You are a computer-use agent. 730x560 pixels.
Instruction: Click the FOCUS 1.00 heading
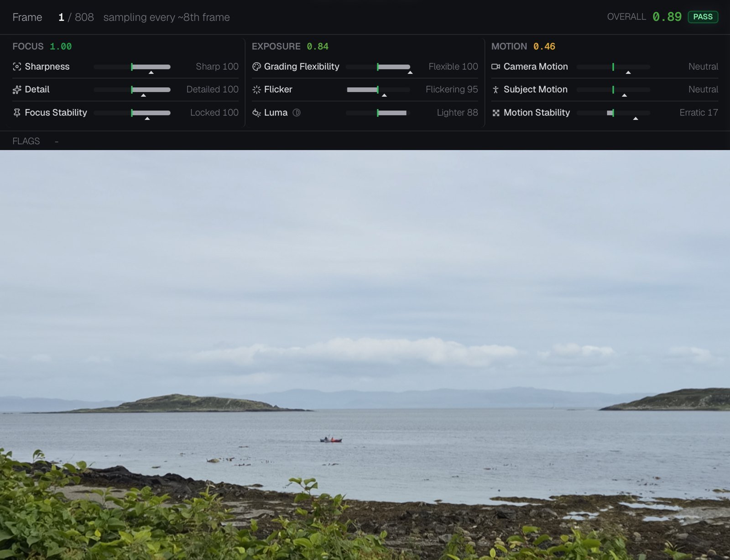point(42,47)
